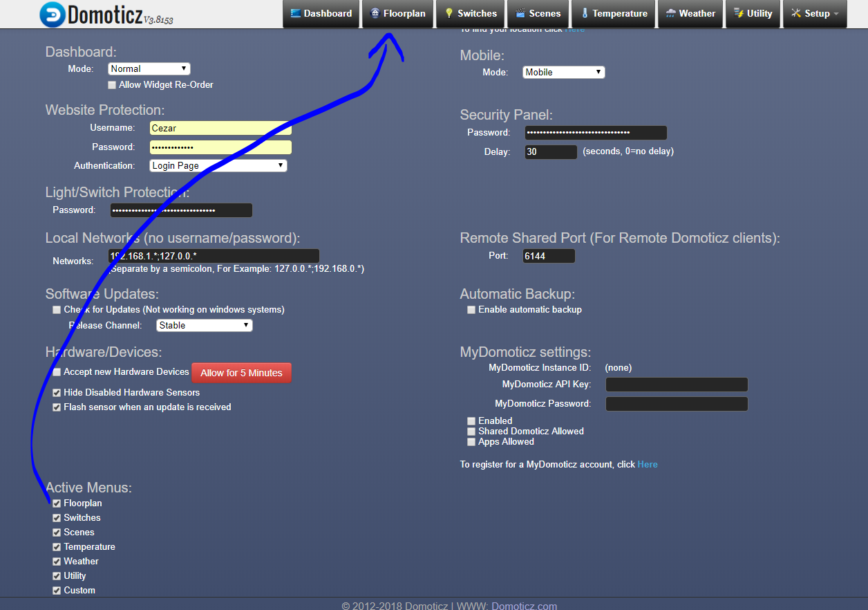Click the Security Panel Delay field

coord(551,152)
